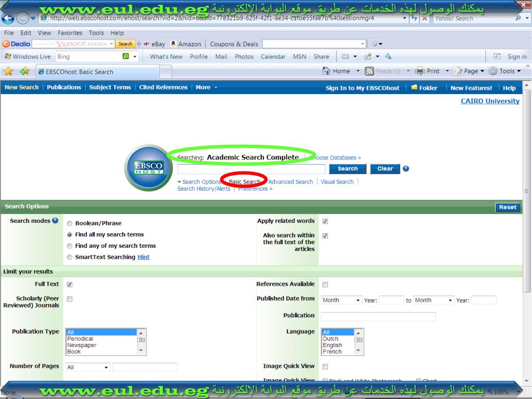This screenshot has height=399, width=532.
Task: Click the Windows Live logo
Action: [x=28, y=56]
